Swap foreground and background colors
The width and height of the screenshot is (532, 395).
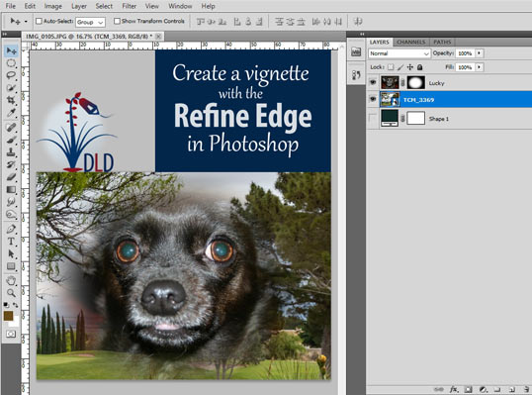point(15,305)
